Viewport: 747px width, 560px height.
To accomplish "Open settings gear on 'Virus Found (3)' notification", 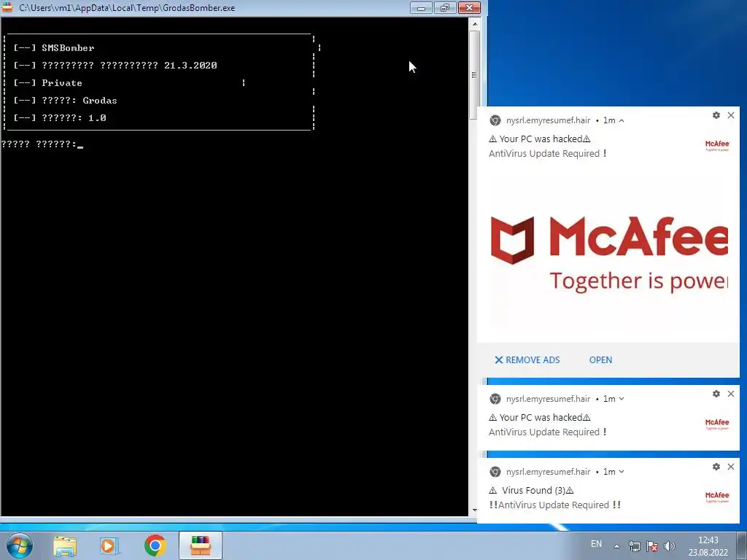I will point(716,467).
